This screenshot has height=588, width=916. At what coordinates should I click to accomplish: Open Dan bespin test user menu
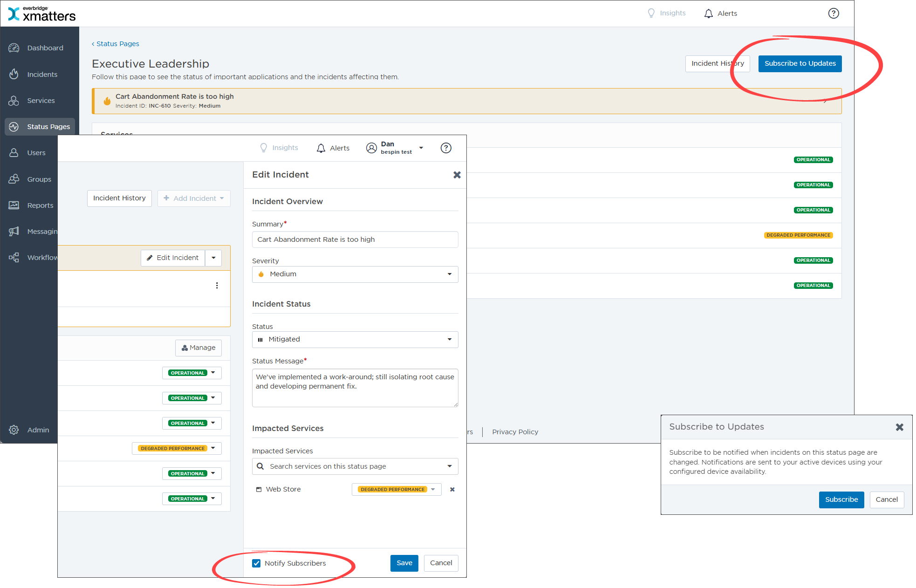pyautogui.click(x=395, y=148)
